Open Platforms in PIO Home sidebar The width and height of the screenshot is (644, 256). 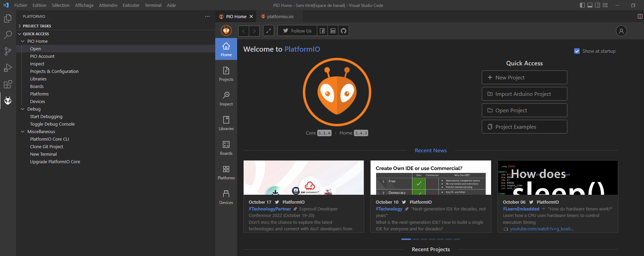pyautogui.click(x=226, y=172)
